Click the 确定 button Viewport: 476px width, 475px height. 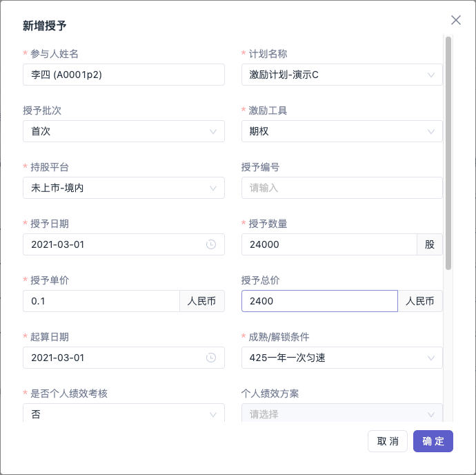433,441
